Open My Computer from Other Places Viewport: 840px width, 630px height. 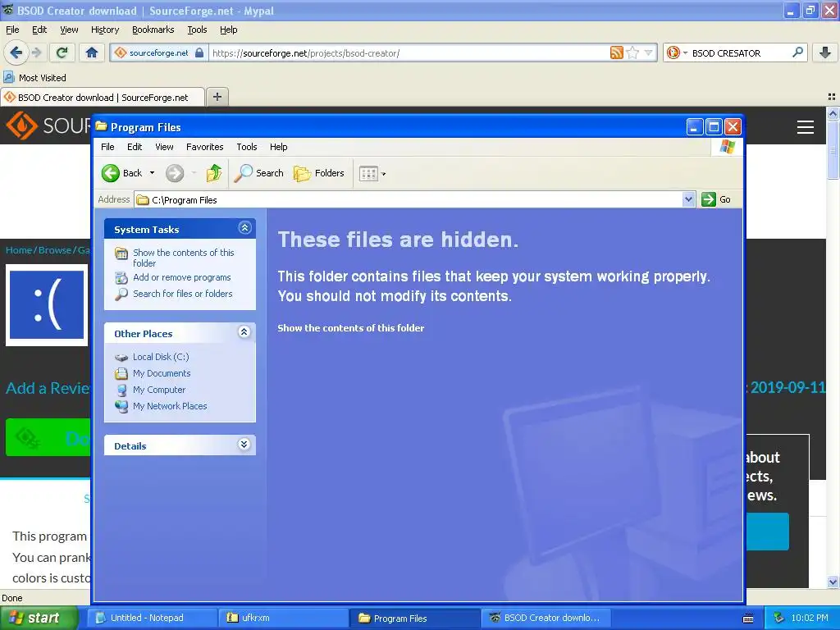pyautogui.click(x=159, y=390)
